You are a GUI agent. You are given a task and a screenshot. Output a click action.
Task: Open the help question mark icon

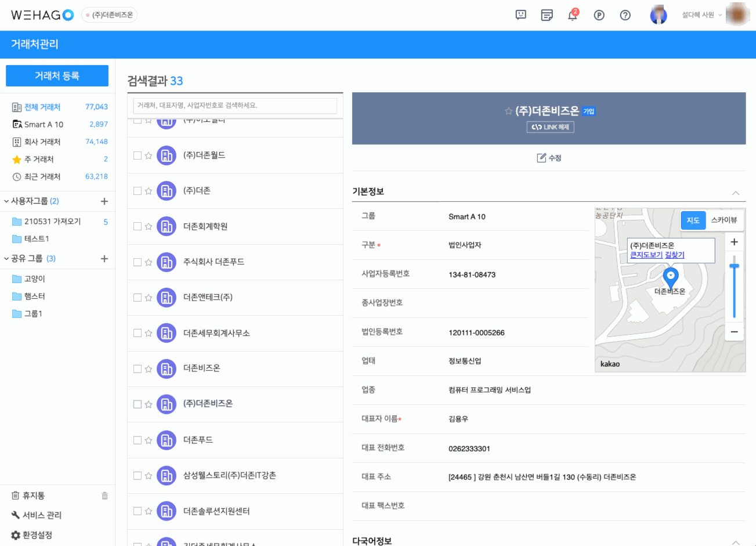tap(625, 15)
